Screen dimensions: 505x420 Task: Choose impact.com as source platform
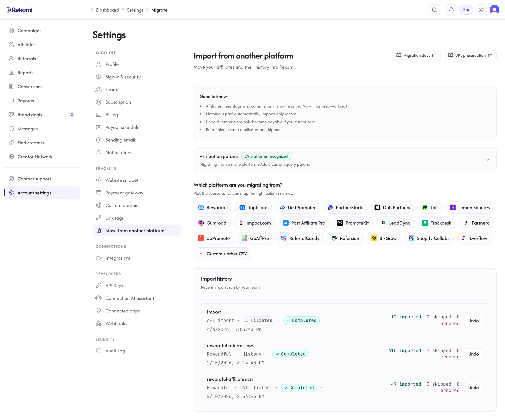[x=254, y=223]
